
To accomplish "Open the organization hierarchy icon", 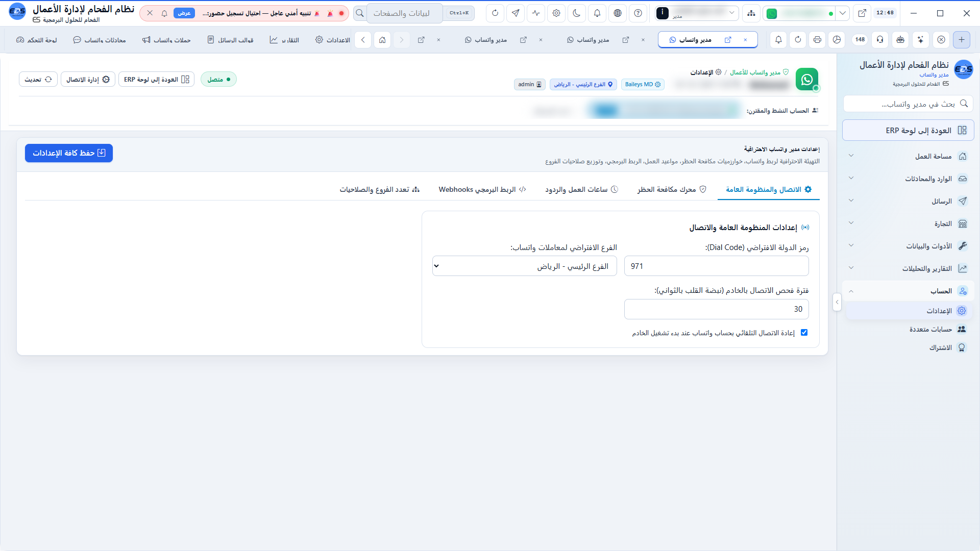I will coord(751,13).
